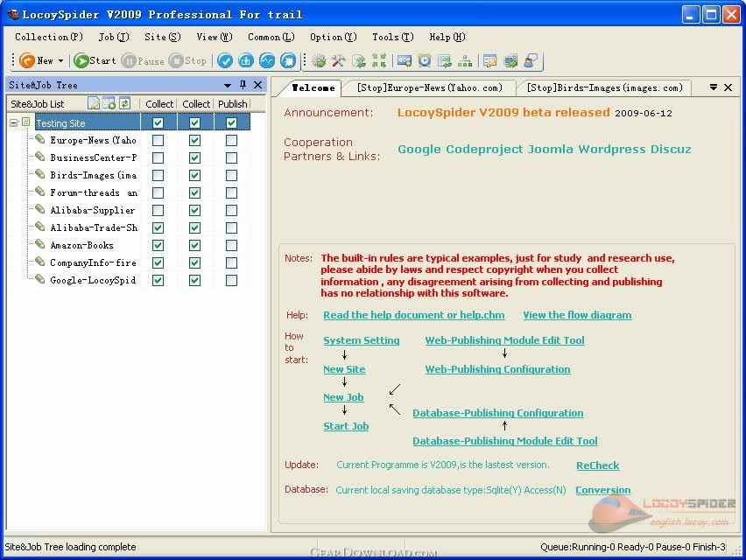The image size is (746, 560).
Task: Click the New Site link
Action: pyautogui.click(x=344, y=369)
